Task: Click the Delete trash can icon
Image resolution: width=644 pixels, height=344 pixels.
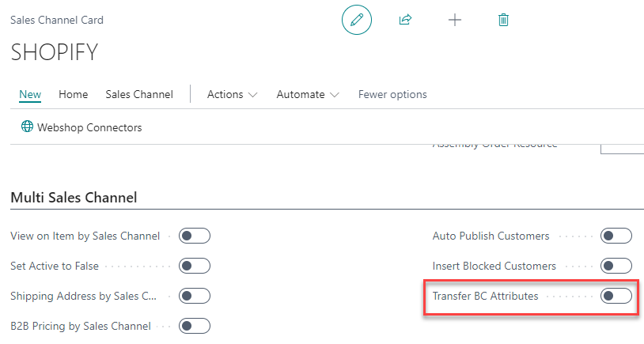Action: [503, 20]
